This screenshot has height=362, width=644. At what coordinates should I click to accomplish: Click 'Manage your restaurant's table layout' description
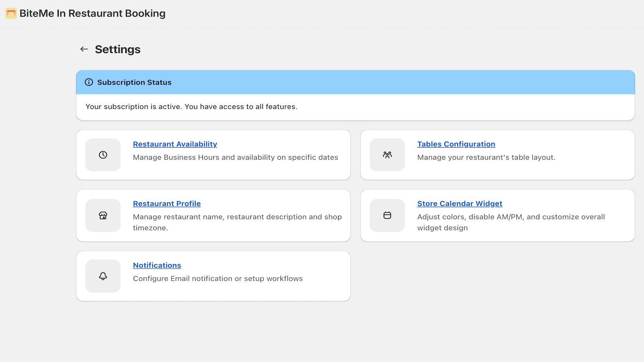pyautogui.click(x=486, y=157)
